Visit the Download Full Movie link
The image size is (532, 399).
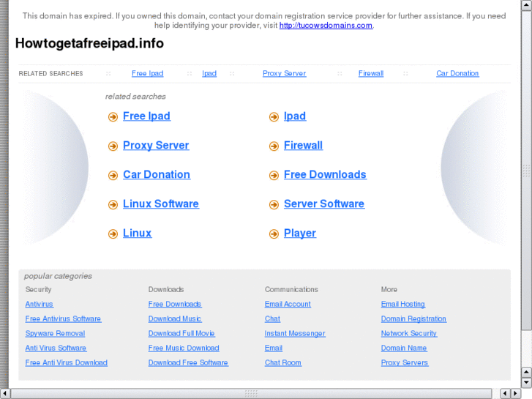coord(181,334)
